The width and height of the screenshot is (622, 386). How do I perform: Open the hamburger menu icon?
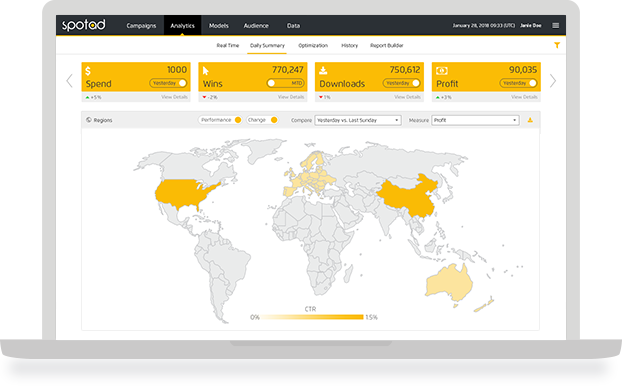click(555, 25)
